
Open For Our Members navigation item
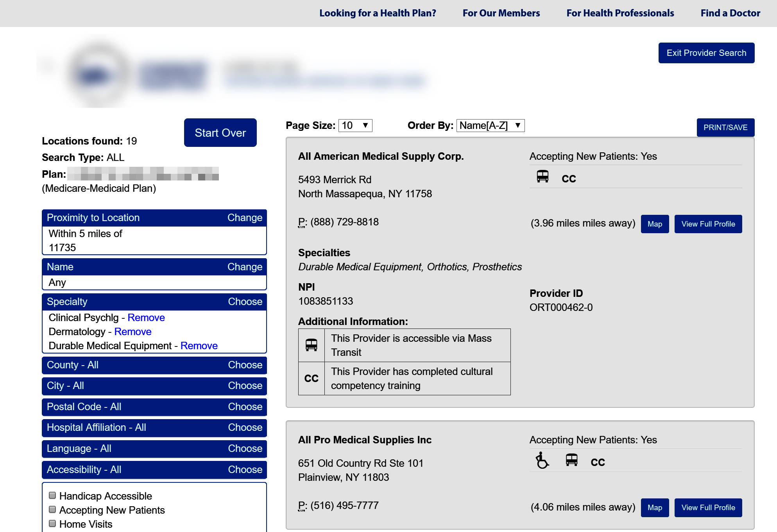pyautogui.click(x=501, y=13)
